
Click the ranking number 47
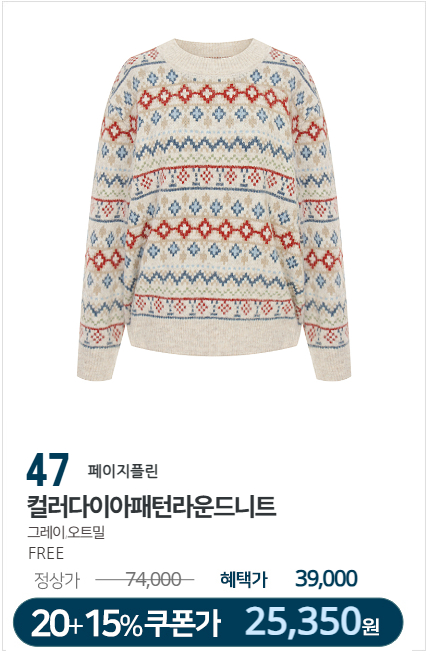pyautogui.click(x=47, y=470)
